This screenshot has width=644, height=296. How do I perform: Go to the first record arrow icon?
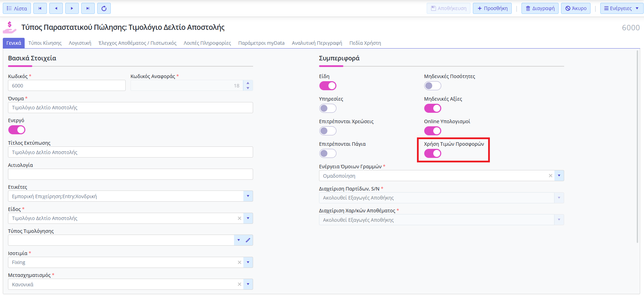pyautogui.click(x=40, y=8)
